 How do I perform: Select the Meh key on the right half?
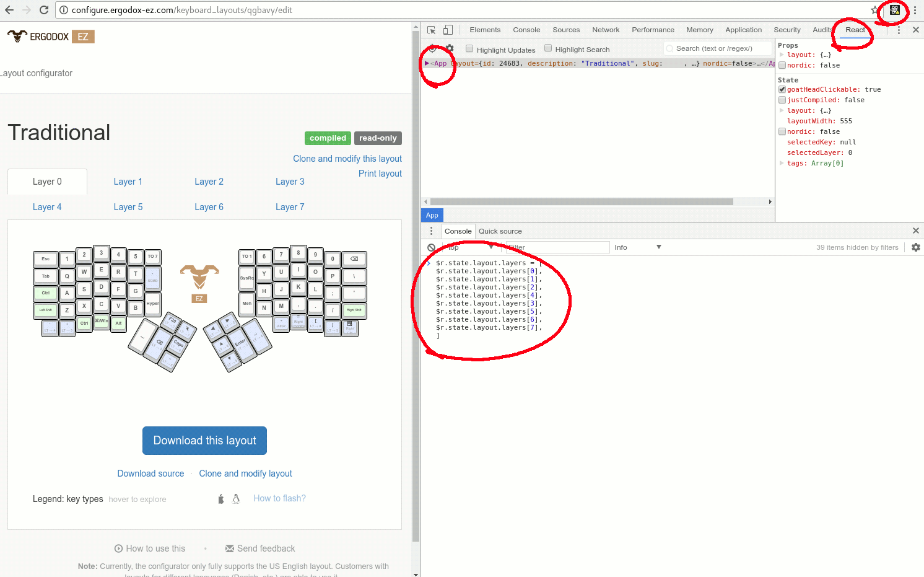(x=247, y=304)
